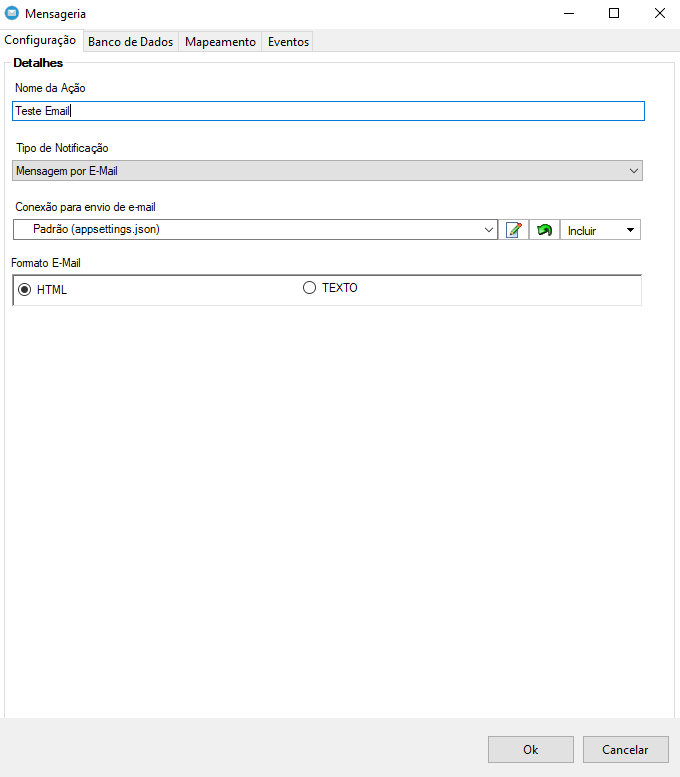
Task: Switch to the Banco de Dados tab
Action: pyautogui.click(x=130, y=42)
